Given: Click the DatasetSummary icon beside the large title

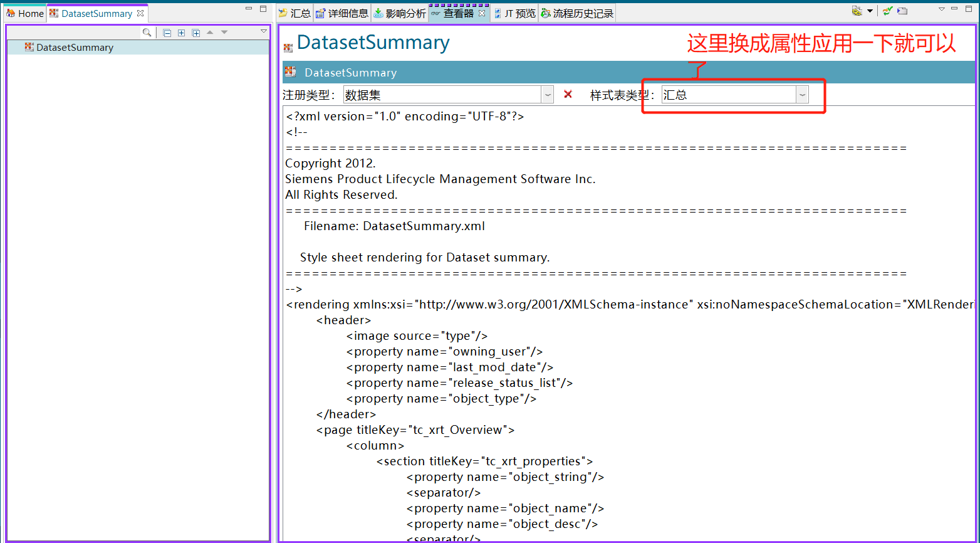Looking at the screenshot, I should tap(288, 48).
